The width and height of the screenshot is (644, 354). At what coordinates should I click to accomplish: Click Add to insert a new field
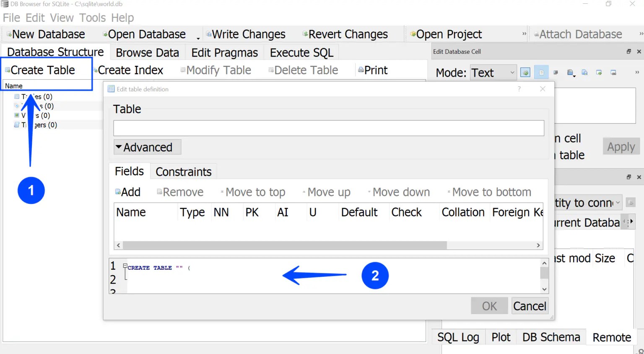pos(127,192)
